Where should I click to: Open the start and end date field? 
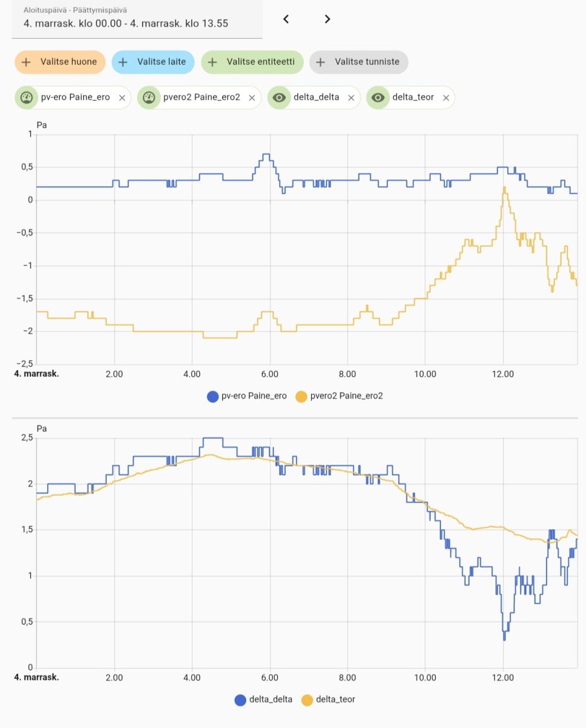tap(137, 19)
